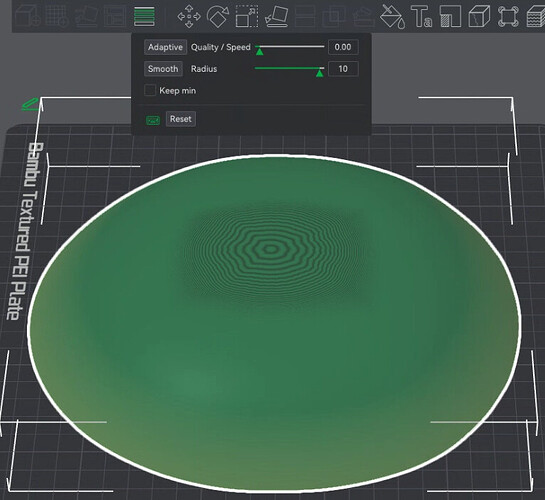Screen dimensions: 545x500
Task: Click the Quality / Speed value field
Action: coord(343,47)
